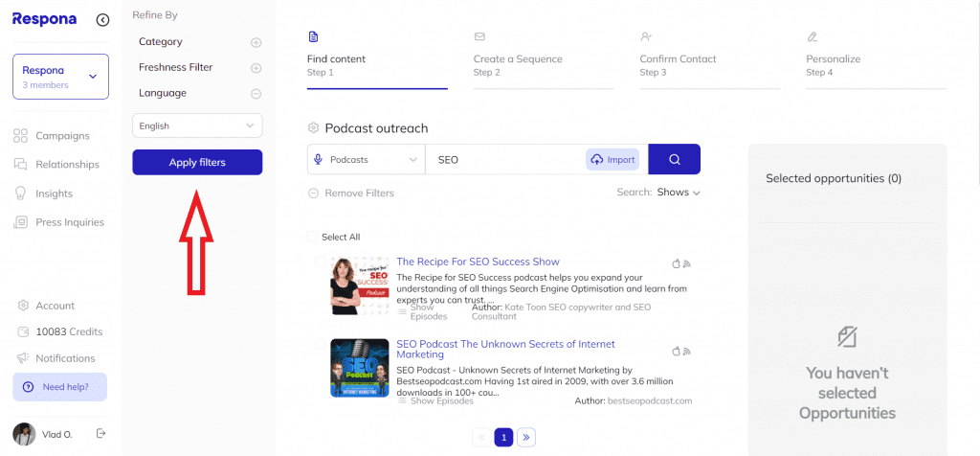The image size is (980, 456).
Task: Open The Recipe For SEO Success Show link
Action: click(479, 262)
